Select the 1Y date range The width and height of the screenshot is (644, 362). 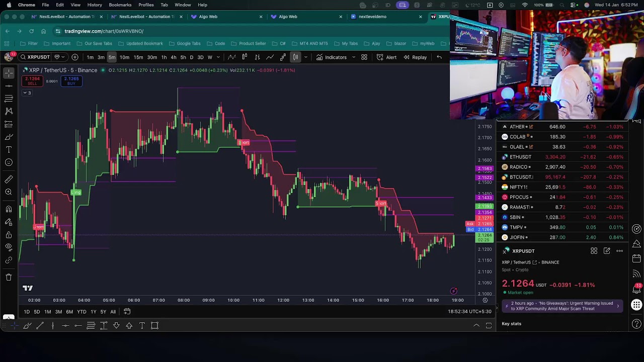pos(93,312)
